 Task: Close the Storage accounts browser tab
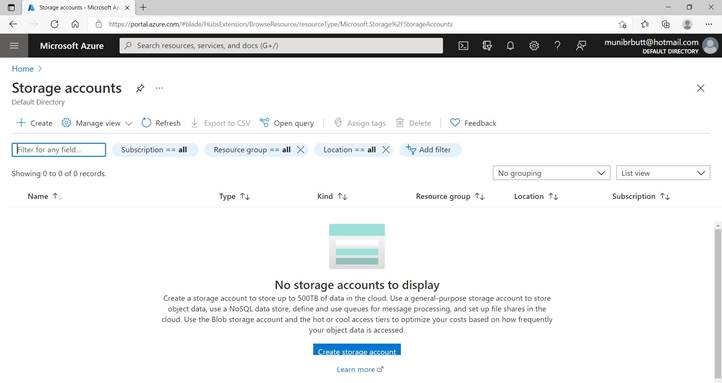[127, 8]
